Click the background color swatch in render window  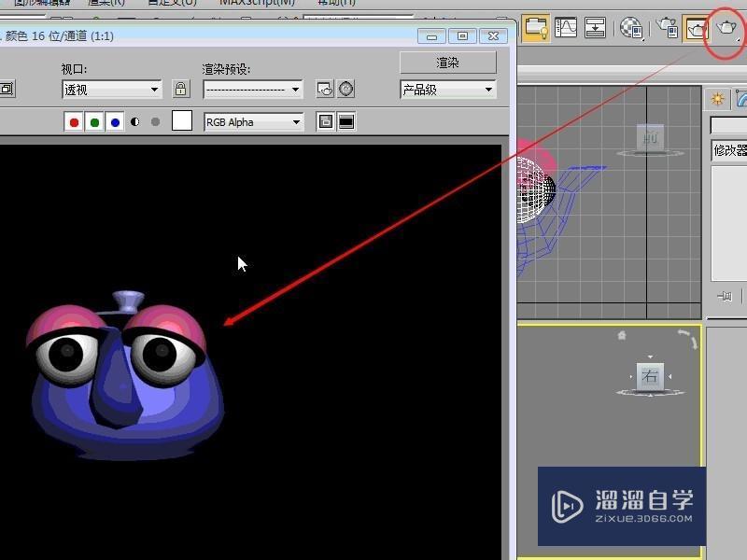(182, 120)
